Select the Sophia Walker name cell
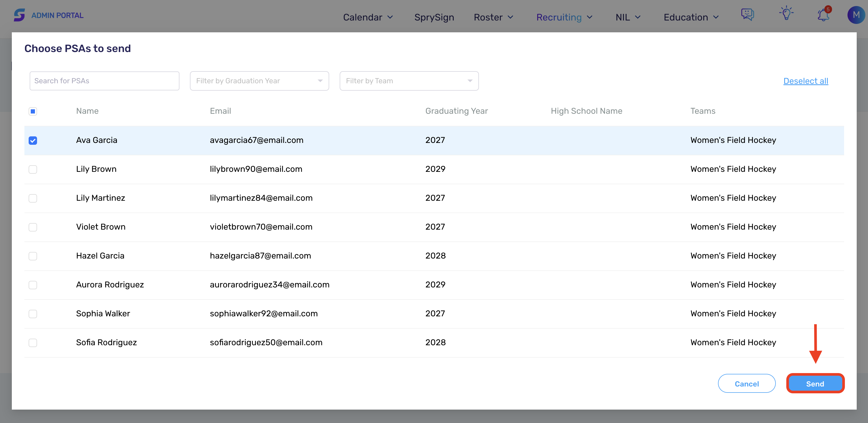This screenshot has width=868, height=423. (103, 314)
